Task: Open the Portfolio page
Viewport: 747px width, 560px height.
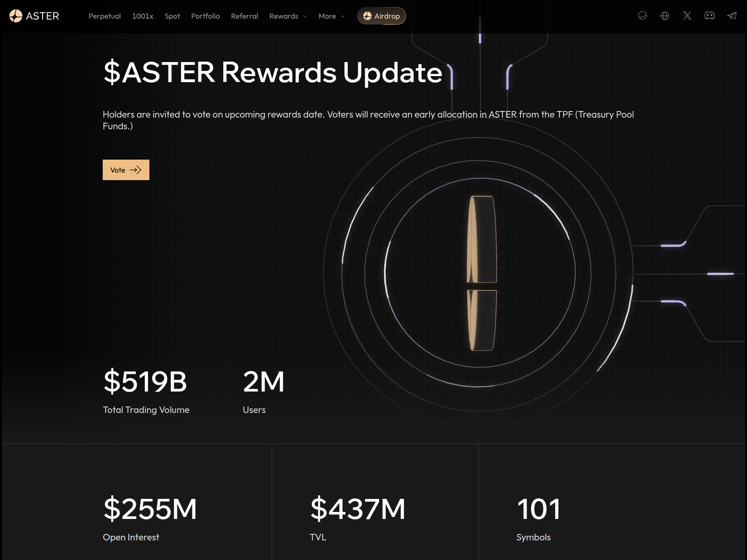Action: click(205, 16)
